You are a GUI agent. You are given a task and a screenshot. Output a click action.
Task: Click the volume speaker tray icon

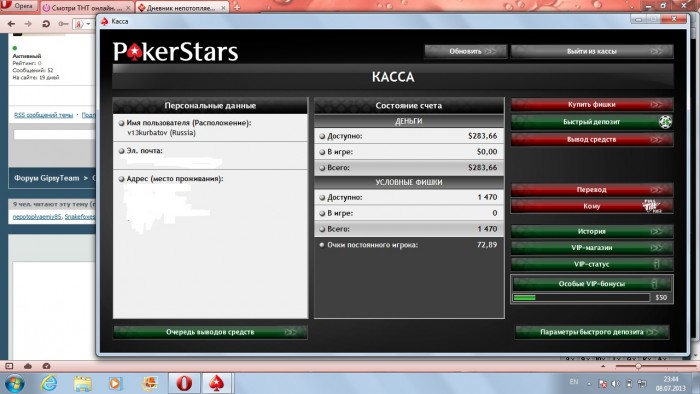[x=616, y=383]
